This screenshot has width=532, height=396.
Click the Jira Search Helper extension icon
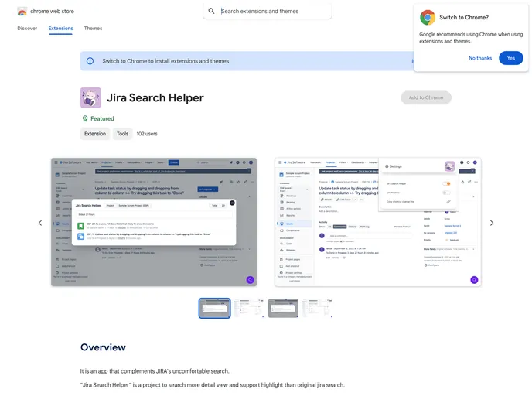point(90,97)
